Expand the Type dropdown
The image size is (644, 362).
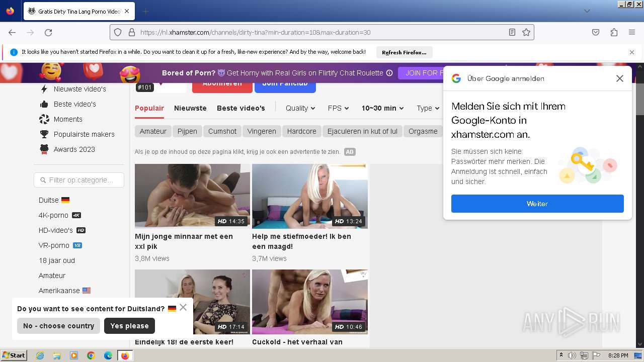428,108
